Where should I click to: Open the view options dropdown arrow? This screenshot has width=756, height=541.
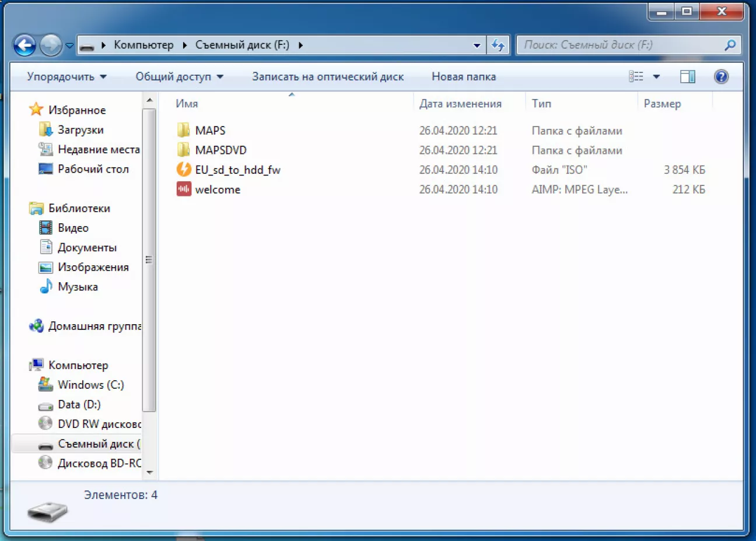(x=656, y=76)
